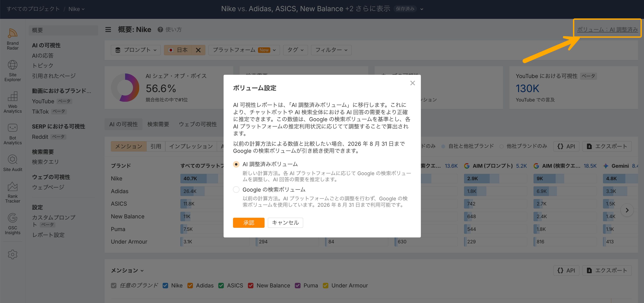Expand the saved report chevron in header
The image size is (644, 303).
tap(422, 9)
